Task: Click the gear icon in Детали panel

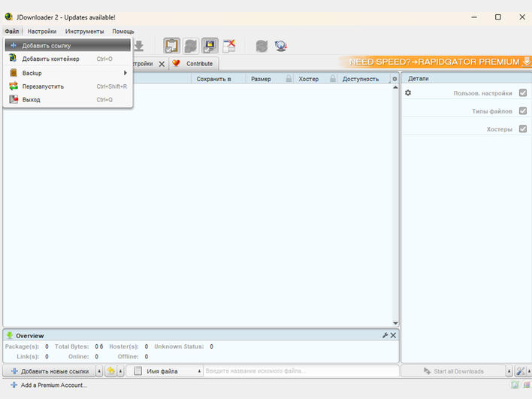Action: 408,92
